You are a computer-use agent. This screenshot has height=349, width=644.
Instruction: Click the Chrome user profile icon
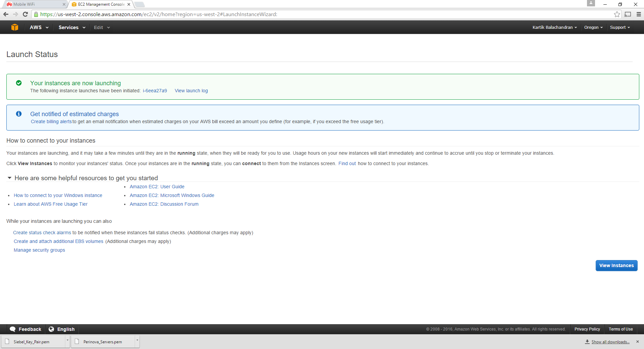coord(591,3)
